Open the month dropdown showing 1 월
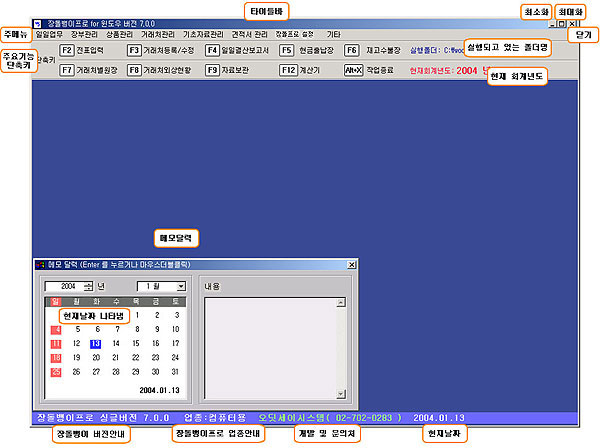 (181, 286)
